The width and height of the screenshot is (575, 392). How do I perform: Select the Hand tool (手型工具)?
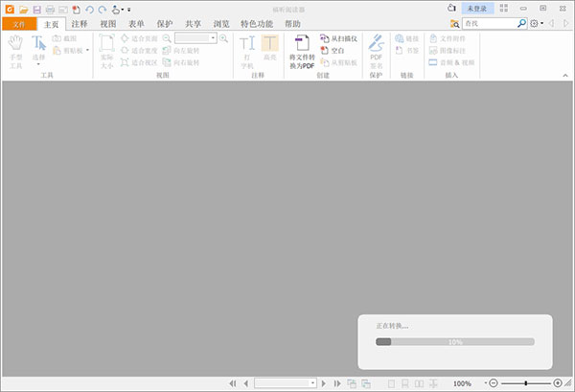point(15,49)
